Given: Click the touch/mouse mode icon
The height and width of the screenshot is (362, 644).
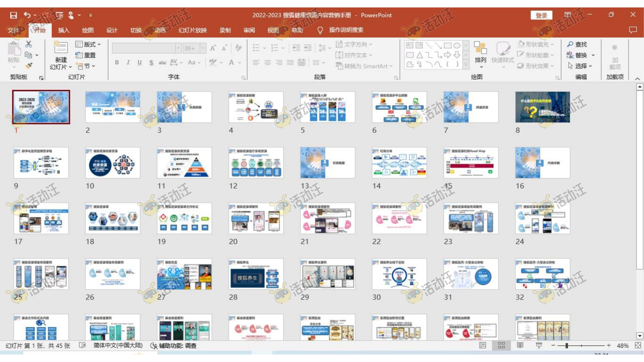Looking at the screenshot, I should (x=71, y=15).
